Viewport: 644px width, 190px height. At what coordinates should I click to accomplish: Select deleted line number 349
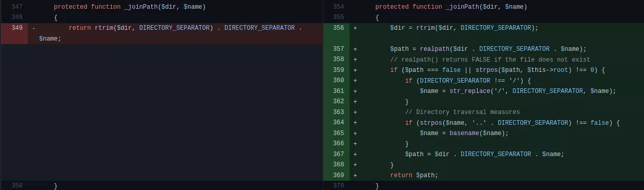17,28
